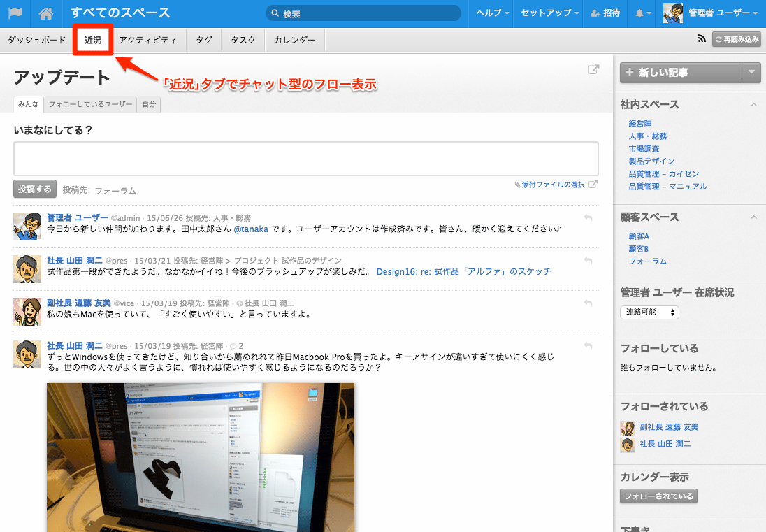The image size is (766, 532).
Task: Click 副社長 遠藤 友美 name in followers list
Action: click(670, 427)
